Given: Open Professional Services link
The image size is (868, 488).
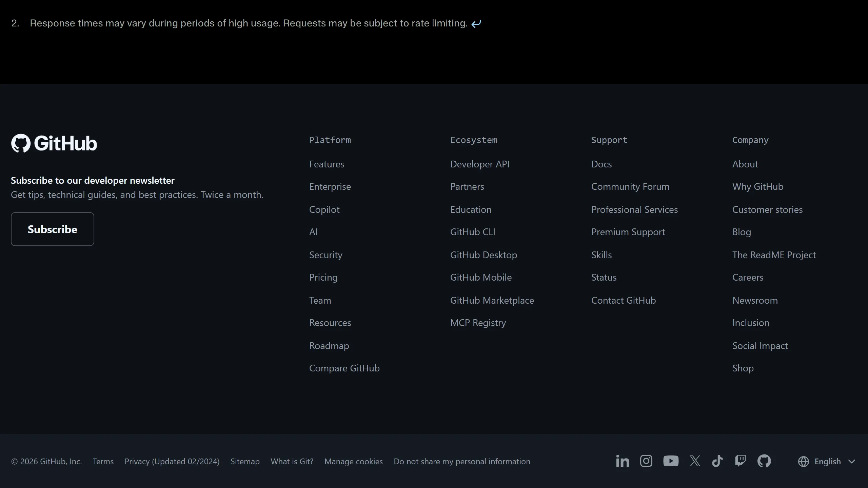Looking at the screenshot, I should point(634,209).
